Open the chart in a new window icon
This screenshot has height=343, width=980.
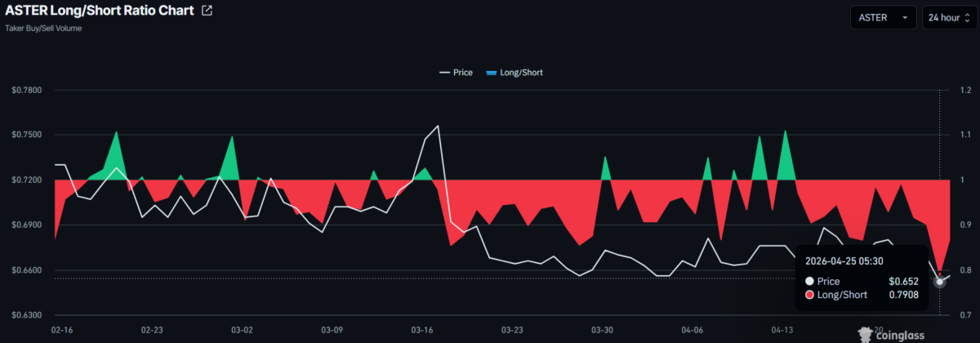(x=207, y=11)
